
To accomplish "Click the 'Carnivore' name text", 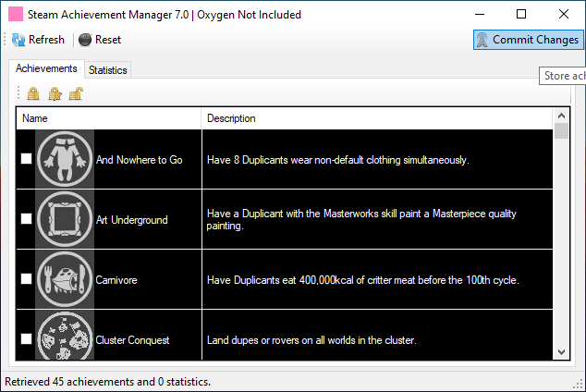I will click(116, 280).
